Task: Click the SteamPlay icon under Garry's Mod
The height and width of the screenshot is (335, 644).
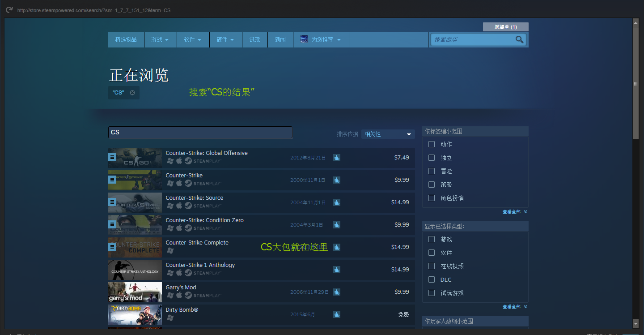Action: point(203,295)
